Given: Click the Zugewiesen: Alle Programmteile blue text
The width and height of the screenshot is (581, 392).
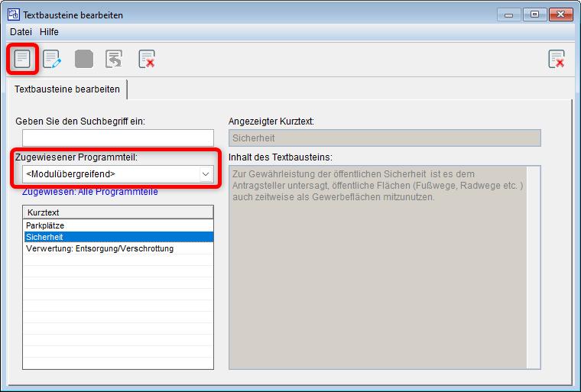Looking at the screenshot, I should pyautogui.click(x=90, y=192).
